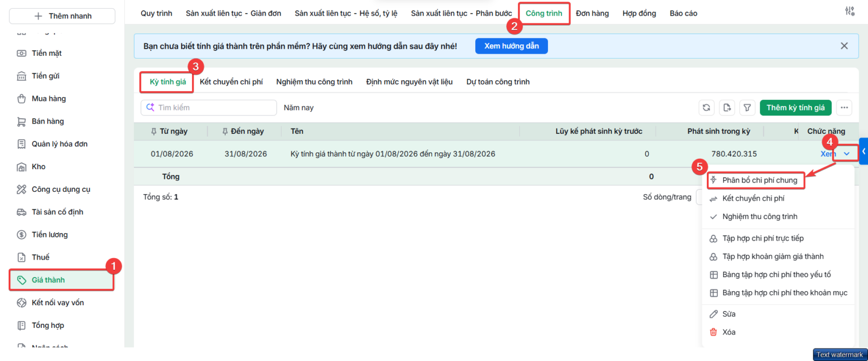Click the Sửa pencil icon
This screenshot has width=868, height=361.
(713, 314)
